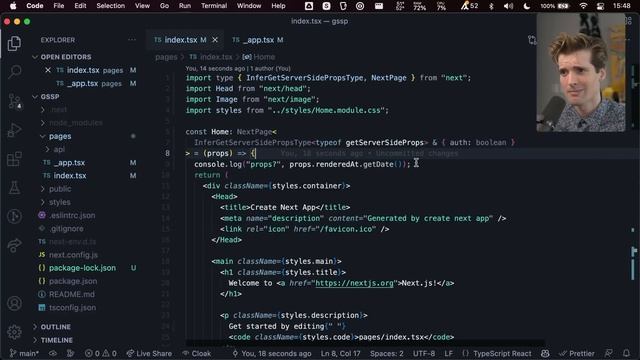Close the index.tsx editor tab
Image resolution: width=640 pixels, height=360 pixels.
click(x=215, y=40)
